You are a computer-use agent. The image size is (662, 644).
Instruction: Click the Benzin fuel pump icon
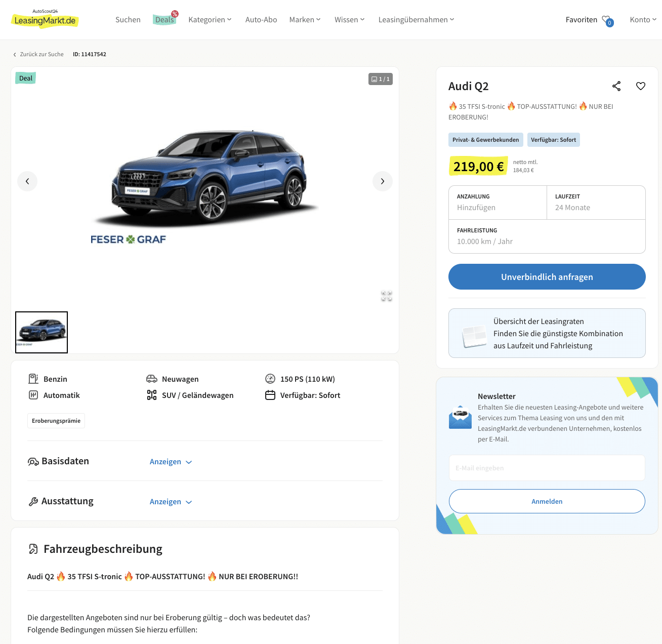pyautogui.click(x=33, y=379)
